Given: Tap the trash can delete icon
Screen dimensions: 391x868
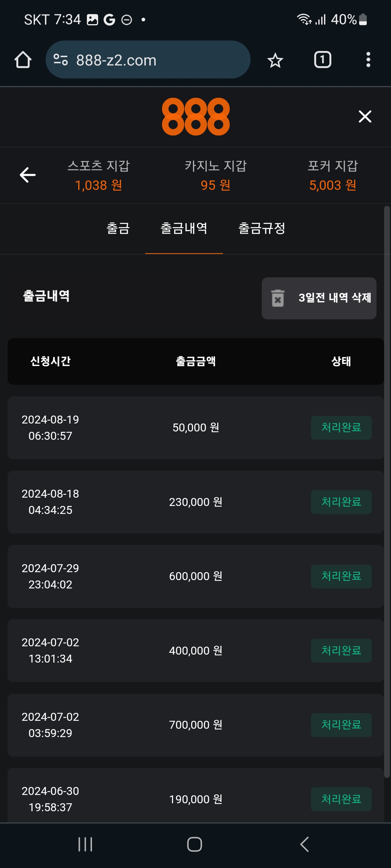Looking at the screenshot, I should [278, 298].
